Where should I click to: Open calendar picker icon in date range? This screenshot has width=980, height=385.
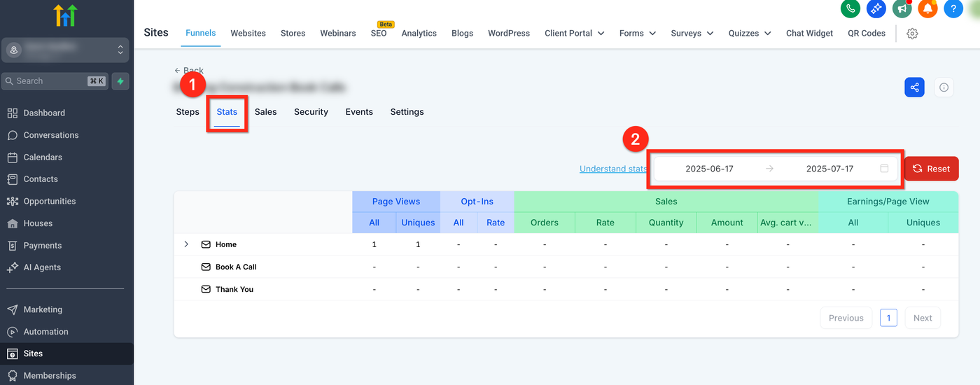[884, 169]
